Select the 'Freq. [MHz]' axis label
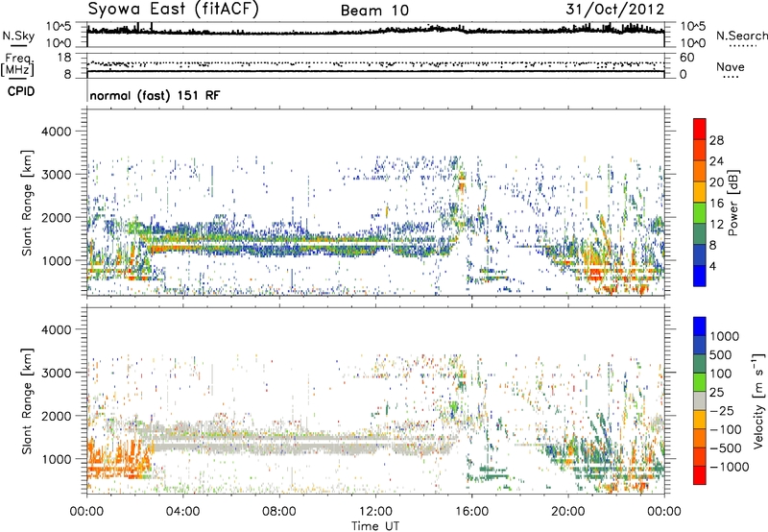 17,64
